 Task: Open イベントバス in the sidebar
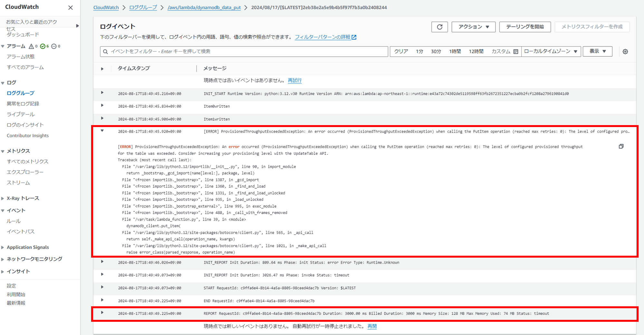click(21, 232)
